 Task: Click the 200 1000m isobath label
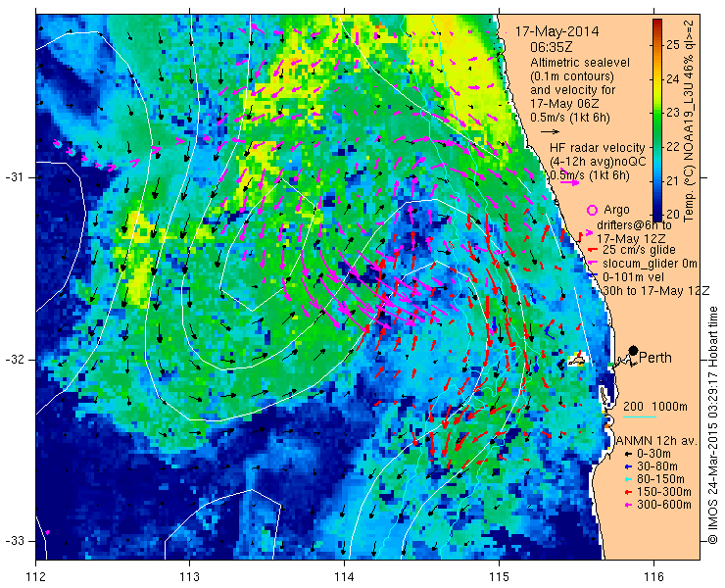pos(654,406)
